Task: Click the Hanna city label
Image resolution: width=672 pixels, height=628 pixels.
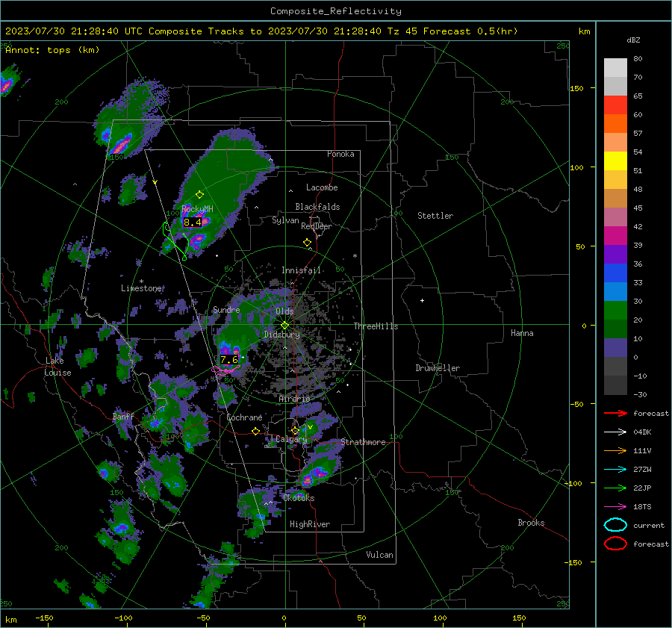Action: click(522, 333)
